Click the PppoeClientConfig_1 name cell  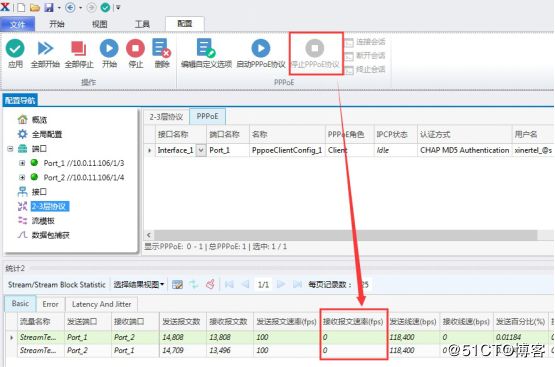[287, 150]
